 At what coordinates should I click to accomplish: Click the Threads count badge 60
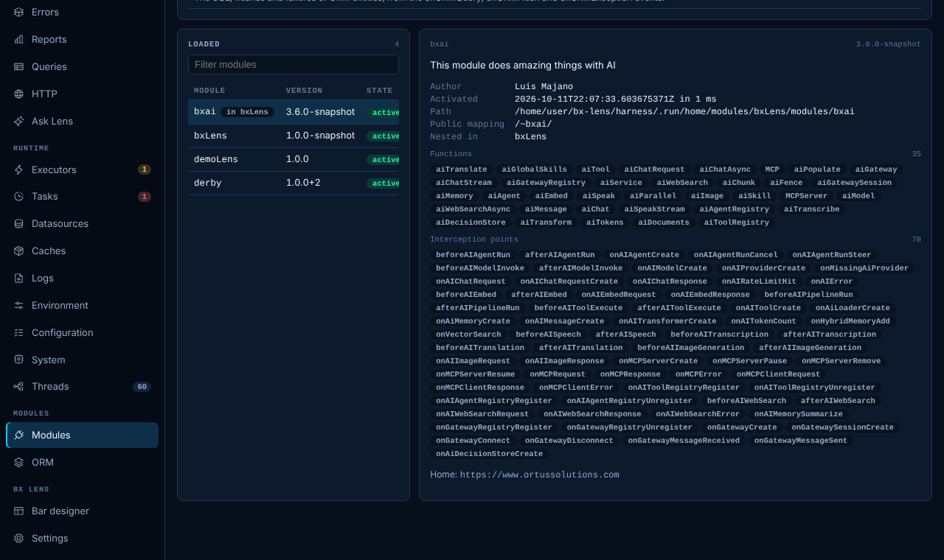pyautogui.click(x=142, y=387)
